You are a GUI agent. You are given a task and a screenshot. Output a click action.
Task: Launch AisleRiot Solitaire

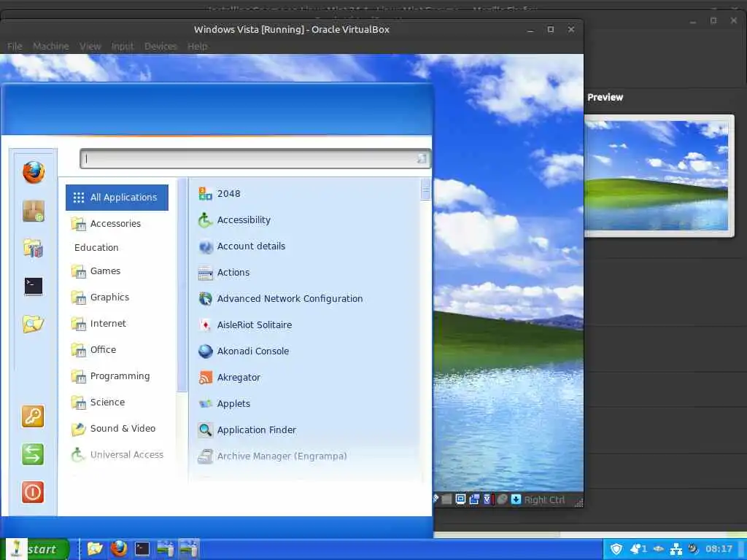pos(305,324)
